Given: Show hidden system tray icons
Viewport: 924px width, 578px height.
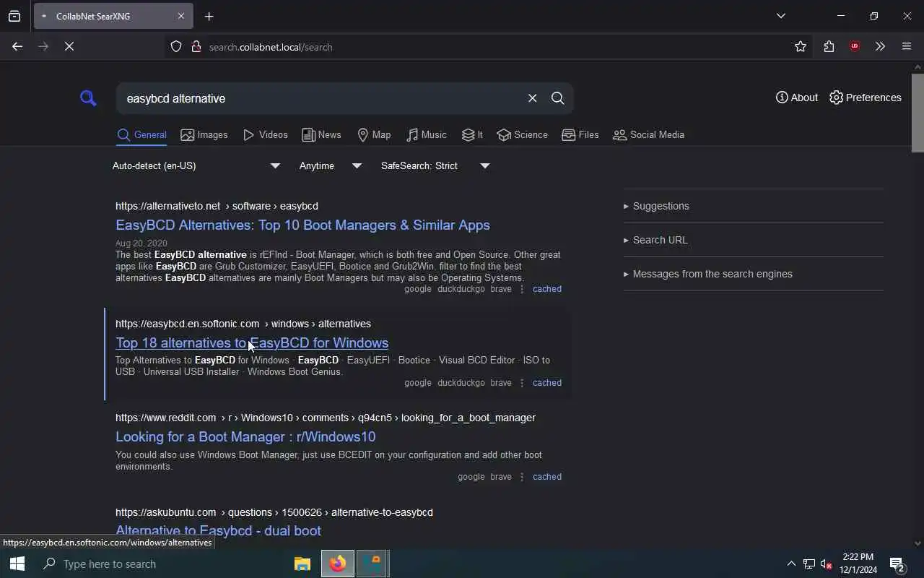Looking at the screenshot, I should (x=791, y=564).
